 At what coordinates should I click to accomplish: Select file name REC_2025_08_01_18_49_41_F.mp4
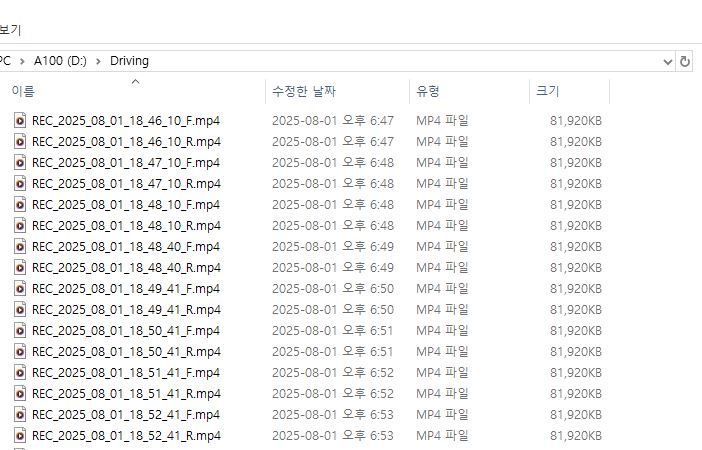tap(126, 289)
